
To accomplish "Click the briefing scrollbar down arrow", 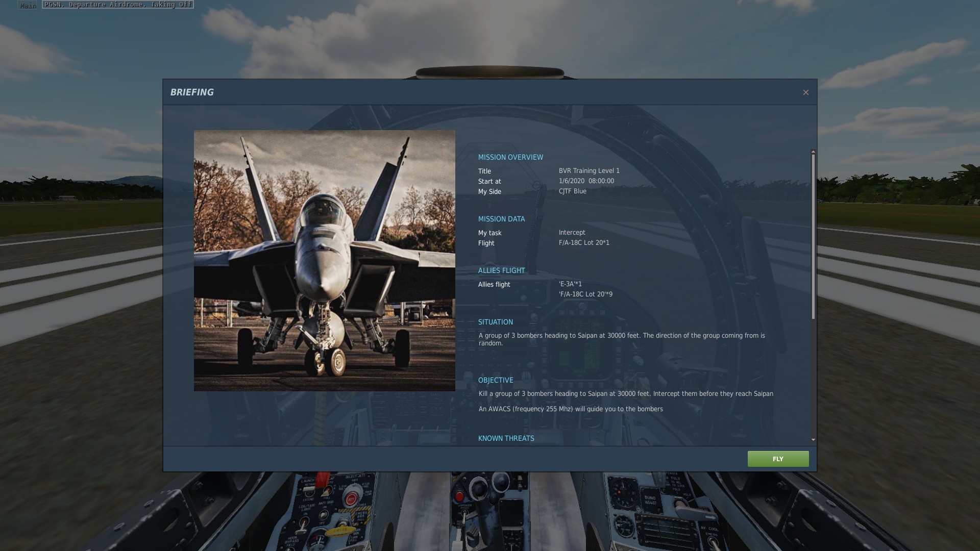I will [x=813, y=439].
